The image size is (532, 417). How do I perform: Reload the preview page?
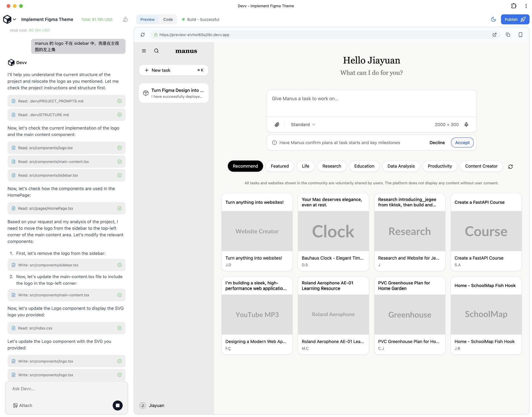142,35
